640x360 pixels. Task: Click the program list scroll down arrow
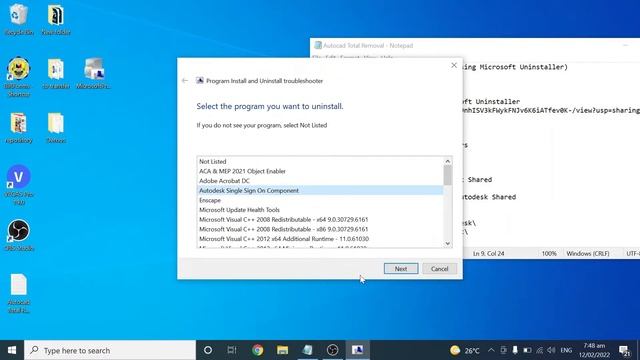(x=448, y=243)
